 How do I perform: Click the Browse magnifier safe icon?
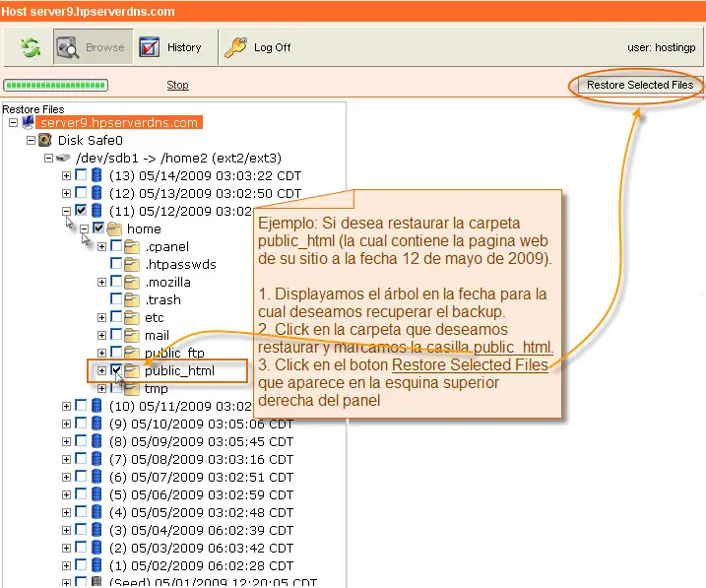(67, 47)
